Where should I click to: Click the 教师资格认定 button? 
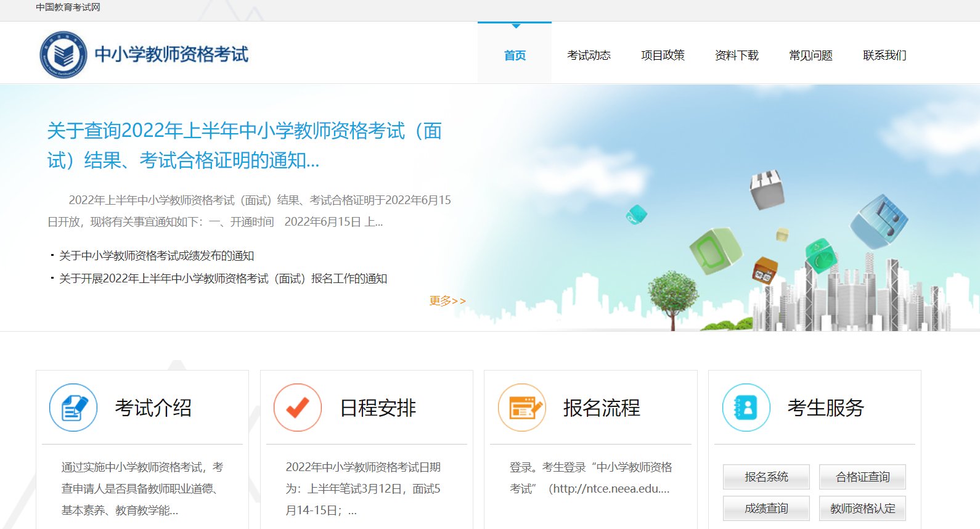862,508
